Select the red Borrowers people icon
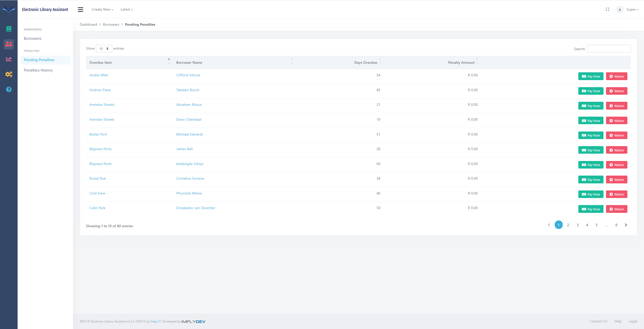This screenshot has height=329, width=644. (9, 44)
